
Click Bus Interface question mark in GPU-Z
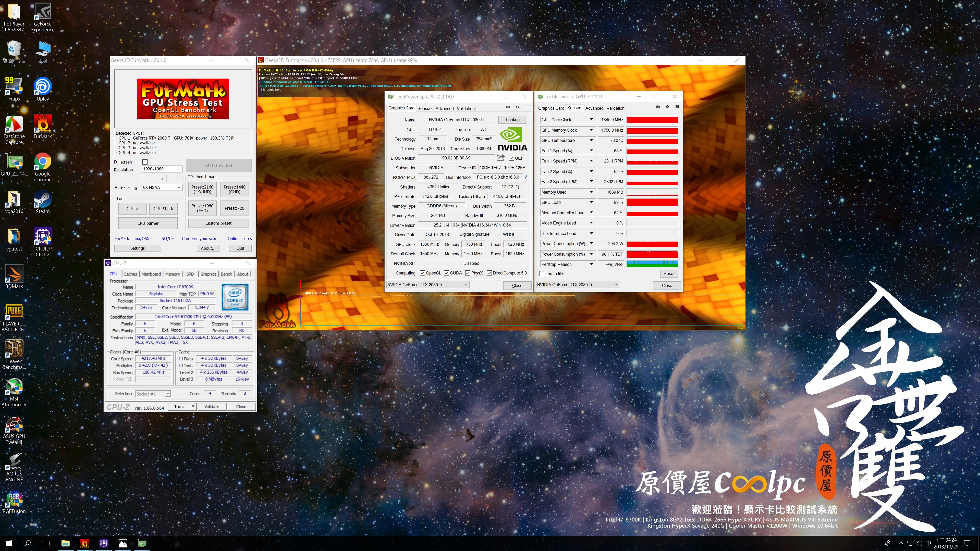click(526, 177)
